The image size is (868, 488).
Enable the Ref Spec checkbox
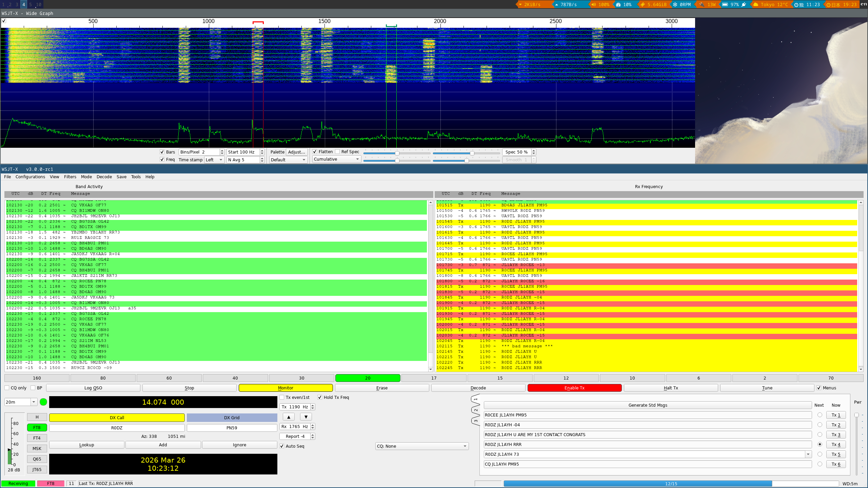point(337,151)
